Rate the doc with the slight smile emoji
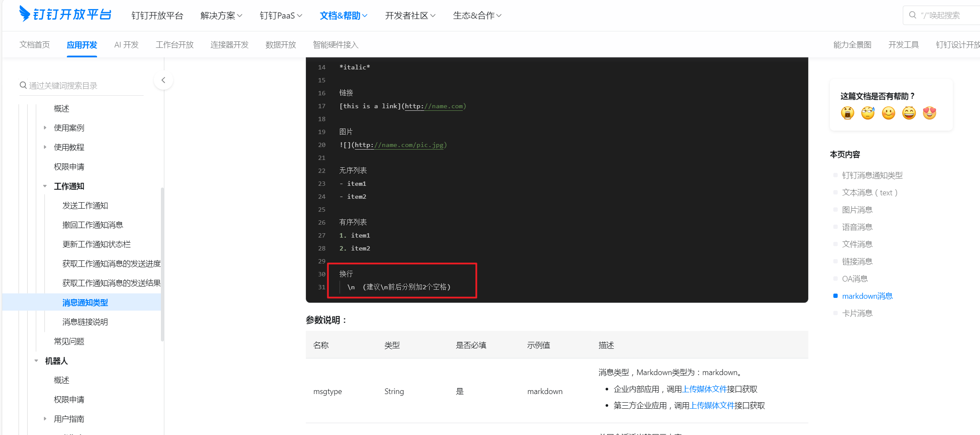980x435 pixels. 889,113
